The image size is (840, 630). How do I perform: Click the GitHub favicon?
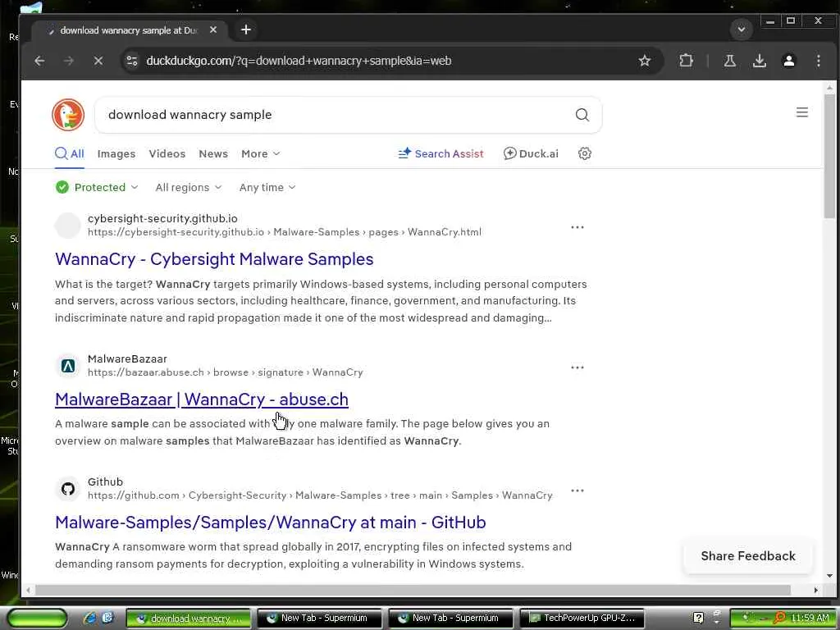pyautogui.click(x=68, y=489)
